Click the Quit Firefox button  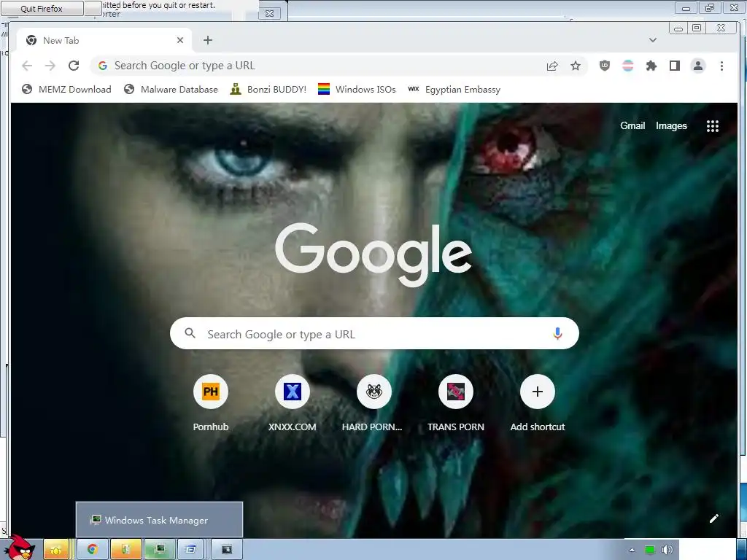pyautogui.click(x=42, y=9)
